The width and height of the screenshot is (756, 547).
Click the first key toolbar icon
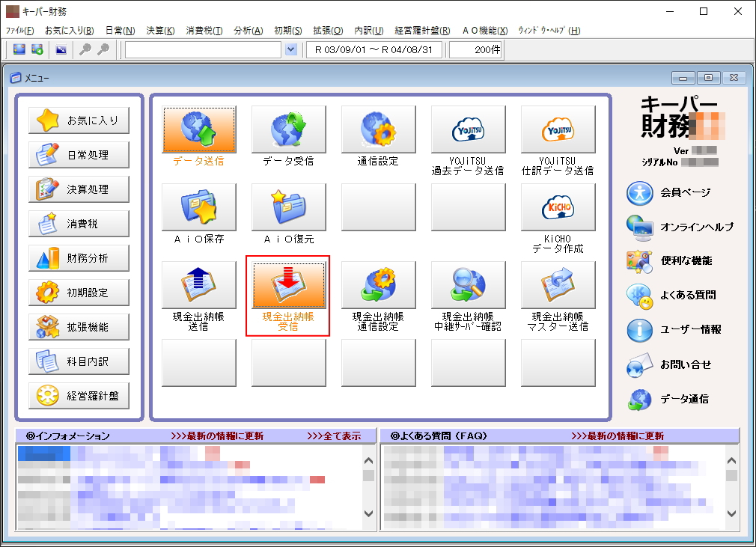pyautogui.click(x=85, y=49)
